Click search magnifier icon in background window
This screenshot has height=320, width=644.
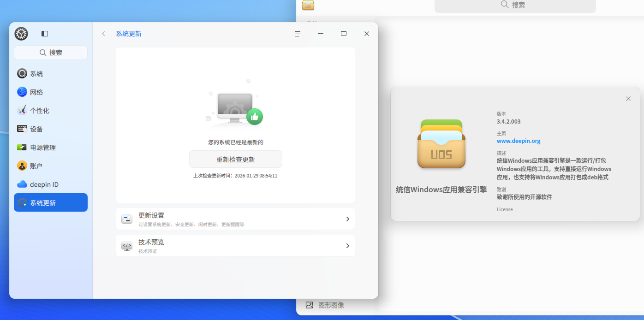pos(505,5)
